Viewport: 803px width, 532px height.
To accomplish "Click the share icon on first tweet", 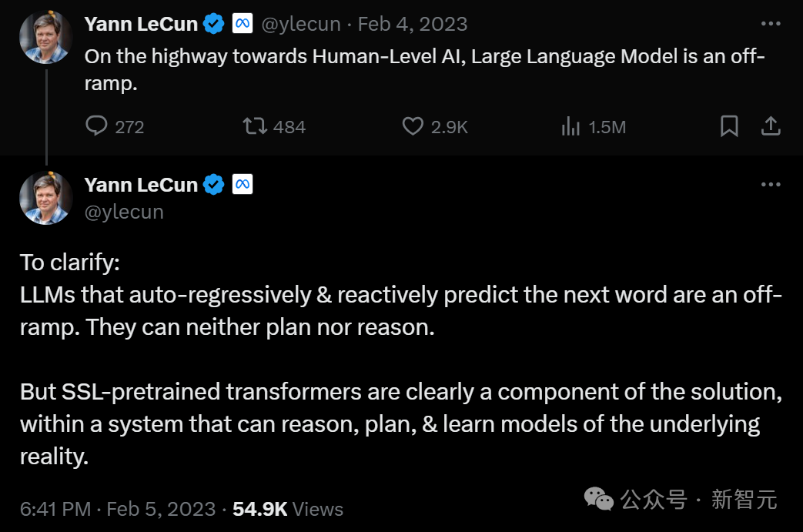I will (x=771, y=126).
